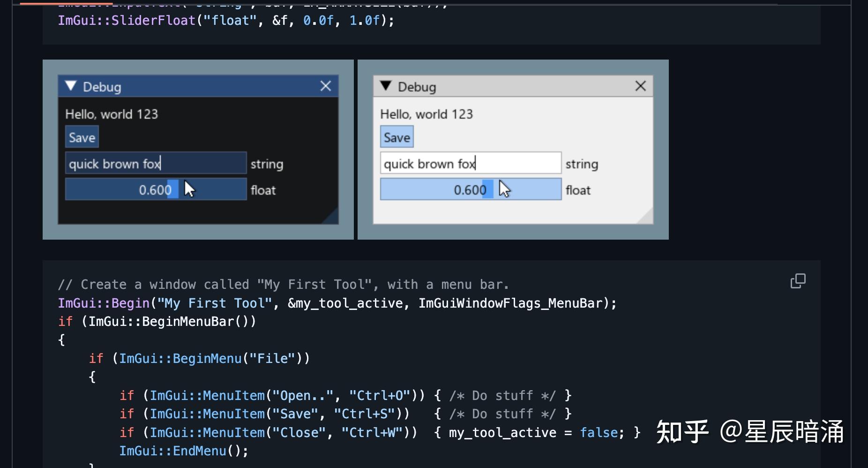The width and height of the screenshot is (868, 468).
Task: Click the 'string' label beside the dark input
Action: coord(266,164)
